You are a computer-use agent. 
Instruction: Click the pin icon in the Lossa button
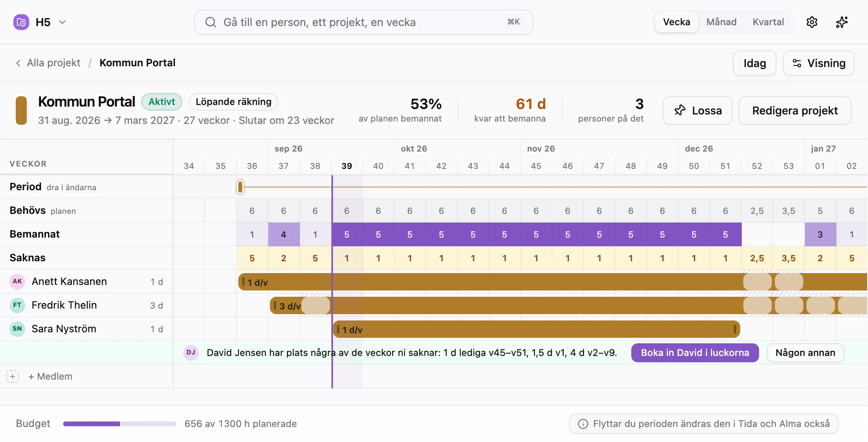pos(680,110)
